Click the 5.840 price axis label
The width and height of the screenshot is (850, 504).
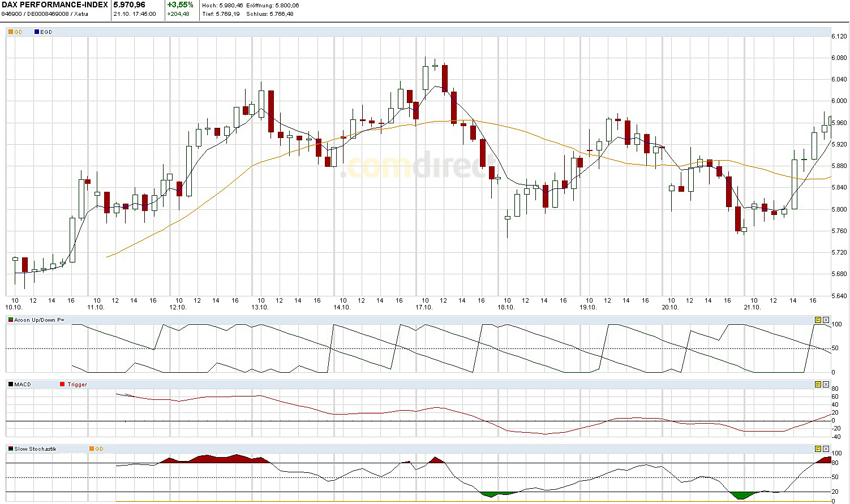[x=839, y=187]
